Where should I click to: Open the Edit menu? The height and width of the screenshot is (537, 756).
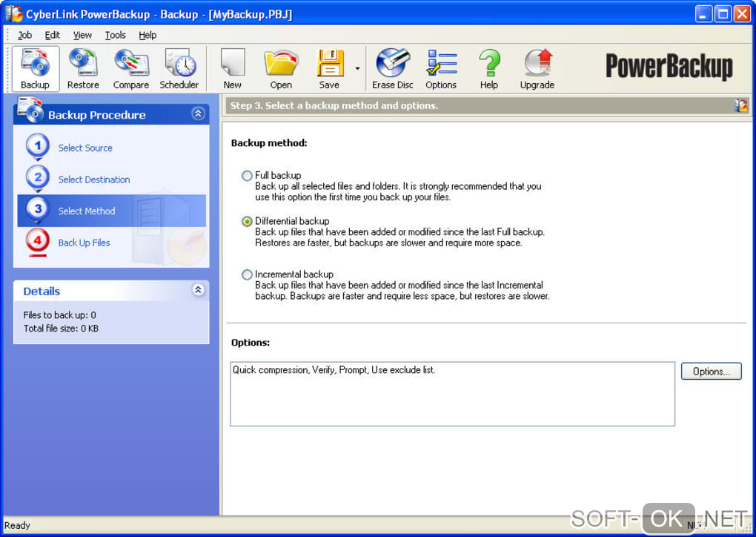52,35
